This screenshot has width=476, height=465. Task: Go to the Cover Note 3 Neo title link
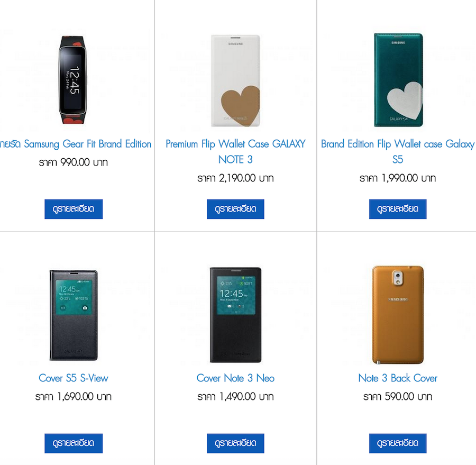(x=235, y=378)
